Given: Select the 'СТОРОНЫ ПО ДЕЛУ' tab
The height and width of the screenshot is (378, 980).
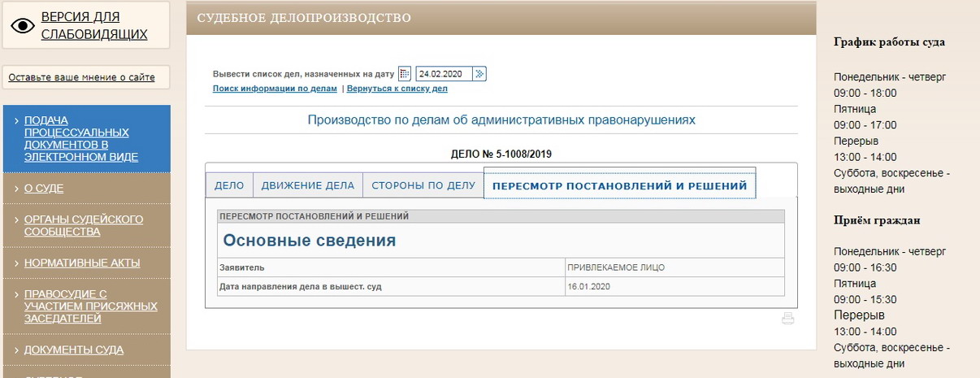Looking at the screenshot, I should (x=423, y=185).
